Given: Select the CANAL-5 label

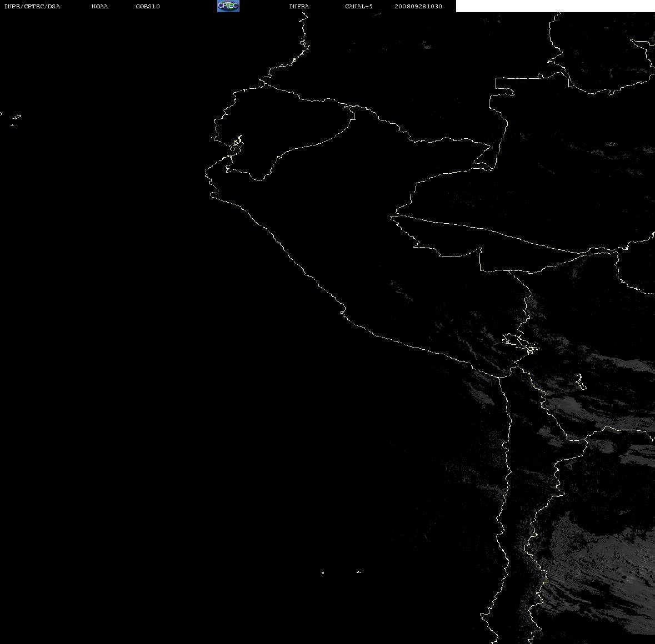Looking at the screenshot, I should [x=359, y=6].
